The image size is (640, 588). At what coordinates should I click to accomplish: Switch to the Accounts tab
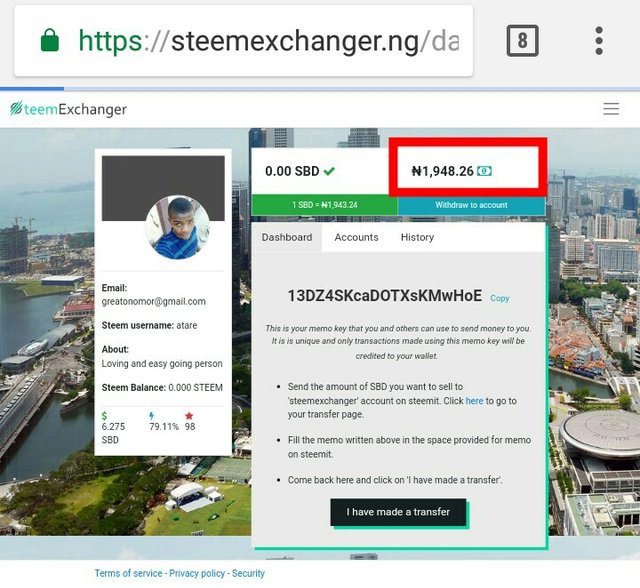point(356,237)
